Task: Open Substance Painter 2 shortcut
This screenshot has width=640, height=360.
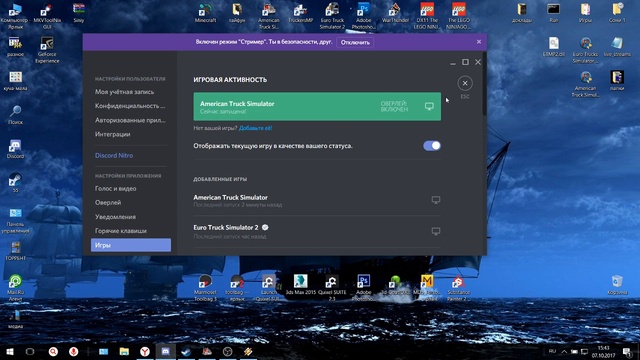Action: point(458,288)
